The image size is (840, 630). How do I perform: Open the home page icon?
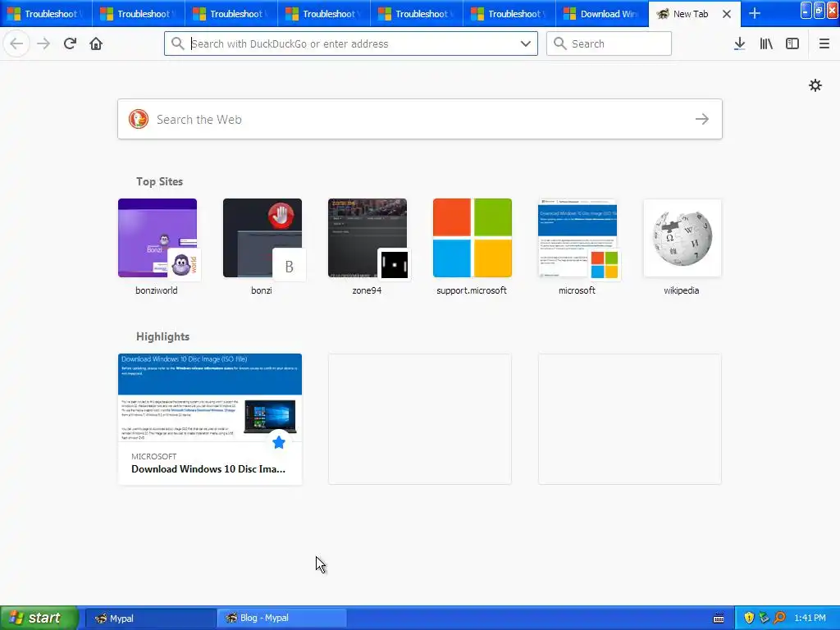(x=96, y=44)
